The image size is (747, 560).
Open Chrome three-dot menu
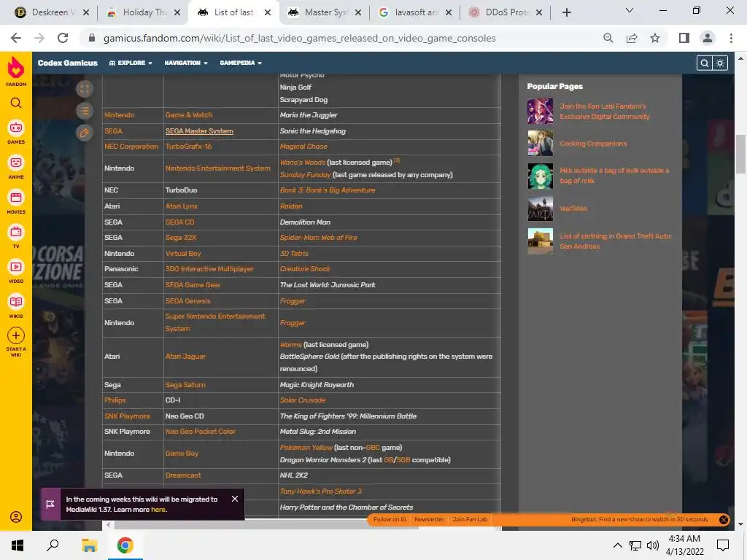731,38
